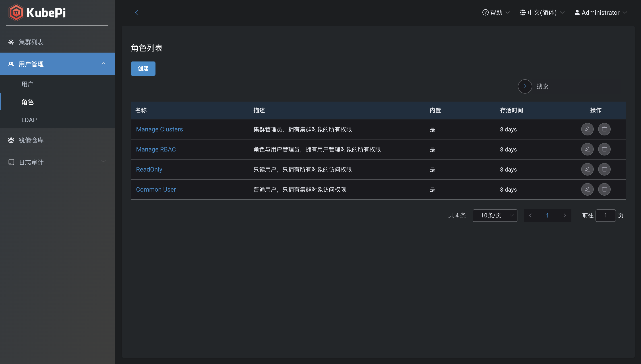Image resolution: width=641 pixels, height=364 pixels.
Task: Delete the Common User role with trash icon
Action: [x=604, y=189]
